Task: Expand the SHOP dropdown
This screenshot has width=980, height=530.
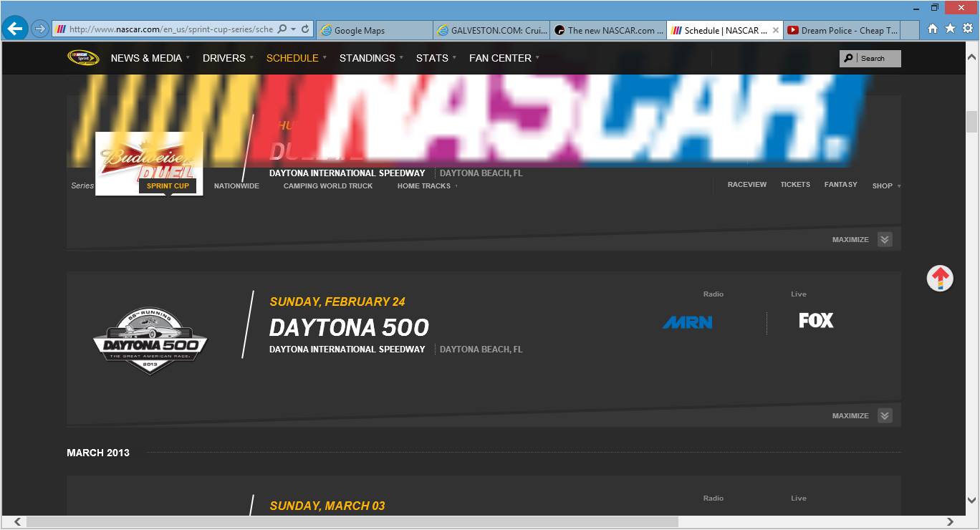Action: click(x=886, y=186)
